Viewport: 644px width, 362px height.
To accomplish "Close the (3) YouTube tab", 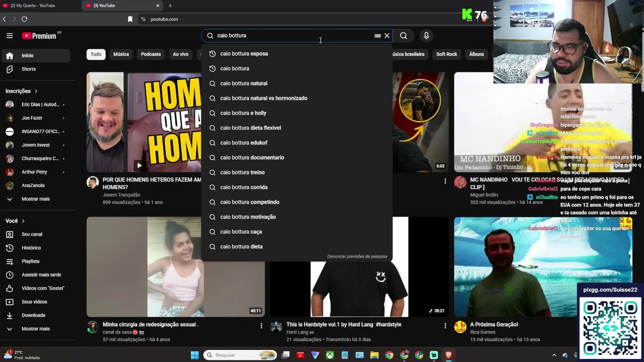I will coord(157,6).
